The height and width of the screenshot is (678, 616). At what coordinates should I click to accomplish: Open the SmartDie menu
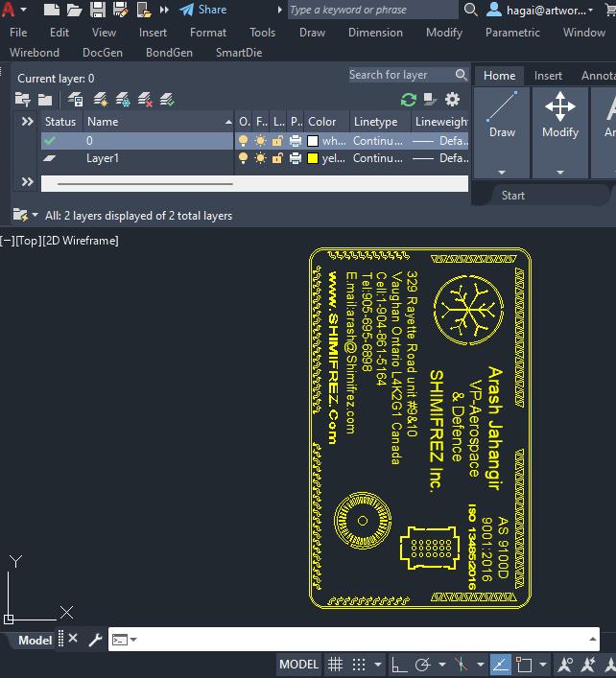(239, 53)
